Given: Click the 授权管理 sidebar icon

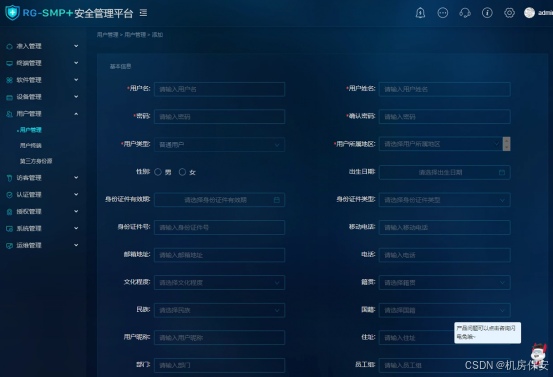Looking at the screenshot, I should click(10, 212).
